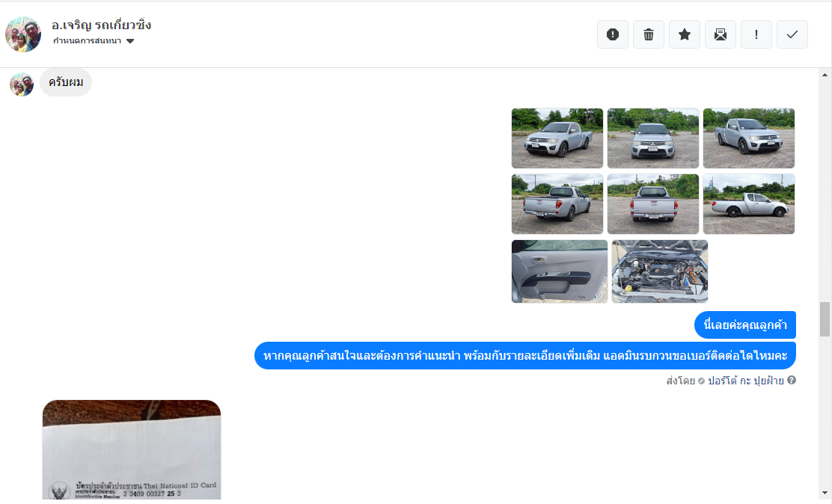Viewport: 832px width, 504px height.
Task: View side profile photo of silver pickup
Action: click(x=749, y=203)
